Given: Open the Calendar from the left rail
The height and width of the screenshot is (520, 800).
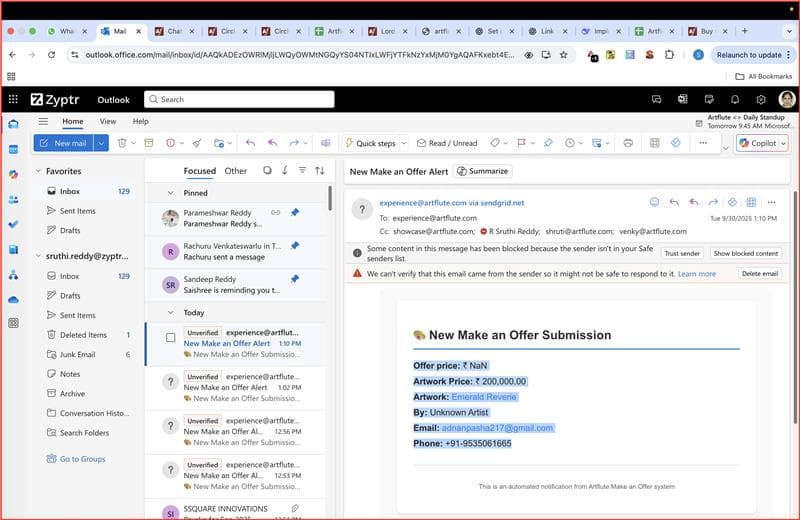Looking at the screenshot, I should point(13,149).
